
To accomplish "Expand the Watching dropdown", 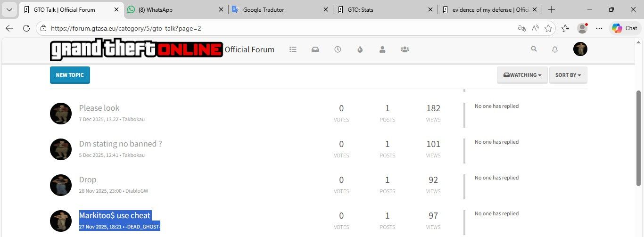I will point(522,75).
